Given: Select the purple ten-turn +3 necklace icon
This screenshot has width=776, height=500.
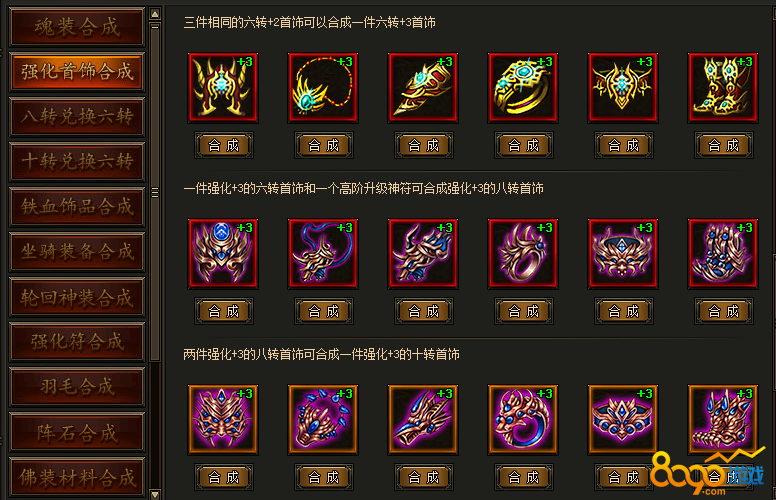Looking at the screenshot, I should point(323,419).
